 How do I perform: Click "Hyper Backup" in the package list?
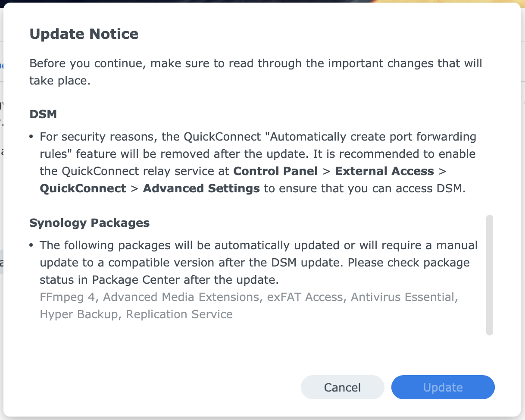click(x=78, y=314)
